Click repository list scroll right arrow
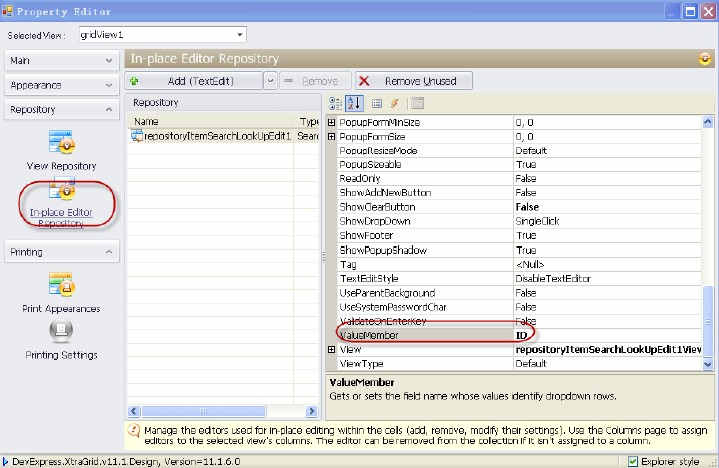This screenshot has width=719, height=468. [311, 411]
